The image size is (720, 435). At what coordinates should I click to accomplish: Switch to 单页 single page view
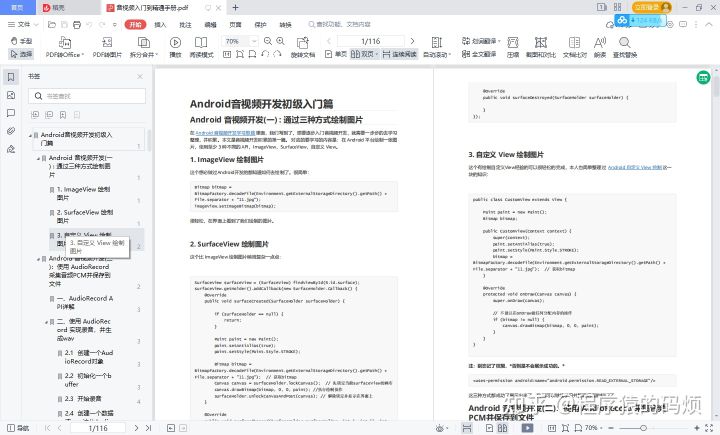coord(336,54)
